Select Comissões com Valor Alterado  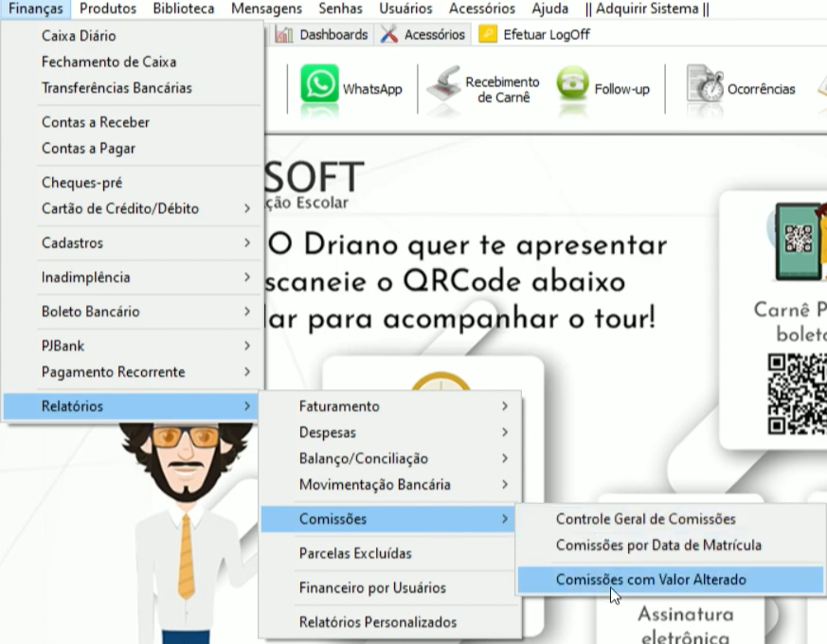[x=671, y=580]
